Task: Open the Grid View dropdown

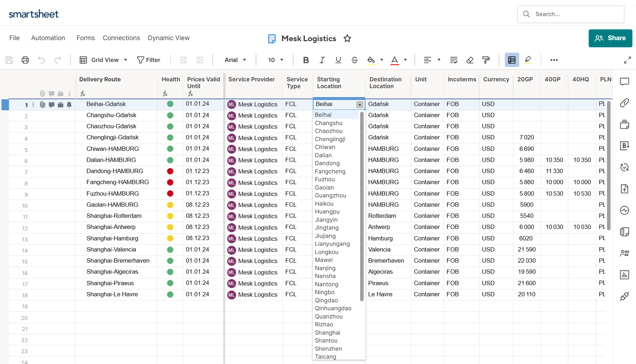Action: coord(104,60)
